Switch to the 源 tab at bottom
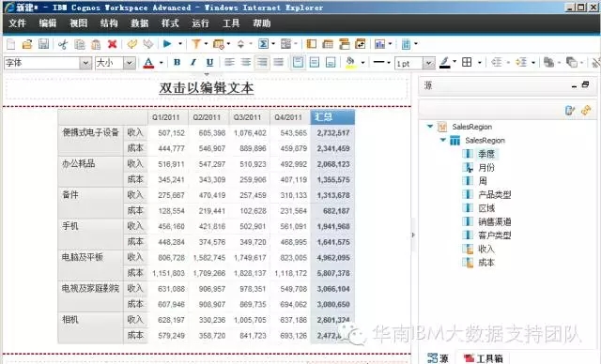Screen dimensions: 601x364 click(x=438, y=358)
